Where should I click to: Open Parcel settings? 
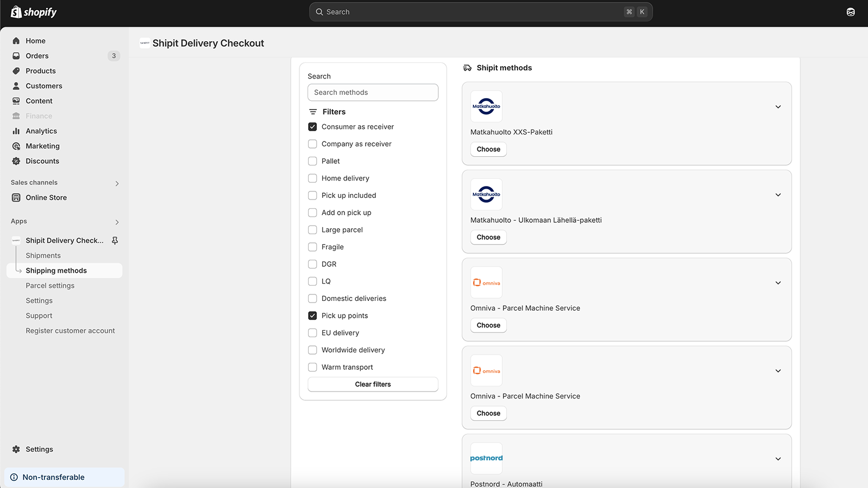click(x=50, y=286)
